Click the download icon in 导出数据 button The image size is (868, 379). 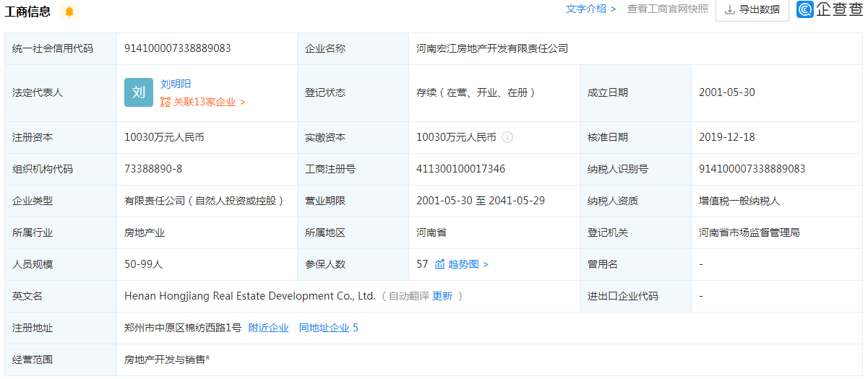pyautogui.click(x=729, y=10)
